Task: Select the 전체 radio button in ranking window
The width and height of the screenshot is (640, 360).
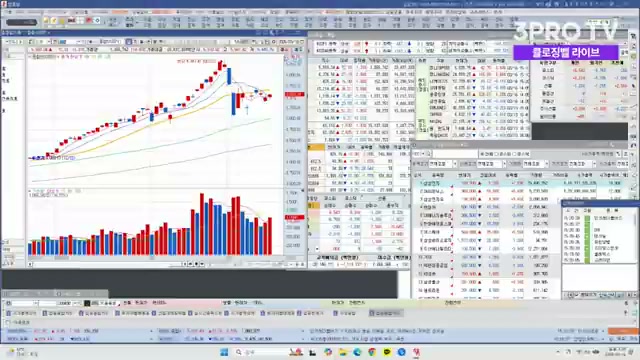Action: pos(482,154)
